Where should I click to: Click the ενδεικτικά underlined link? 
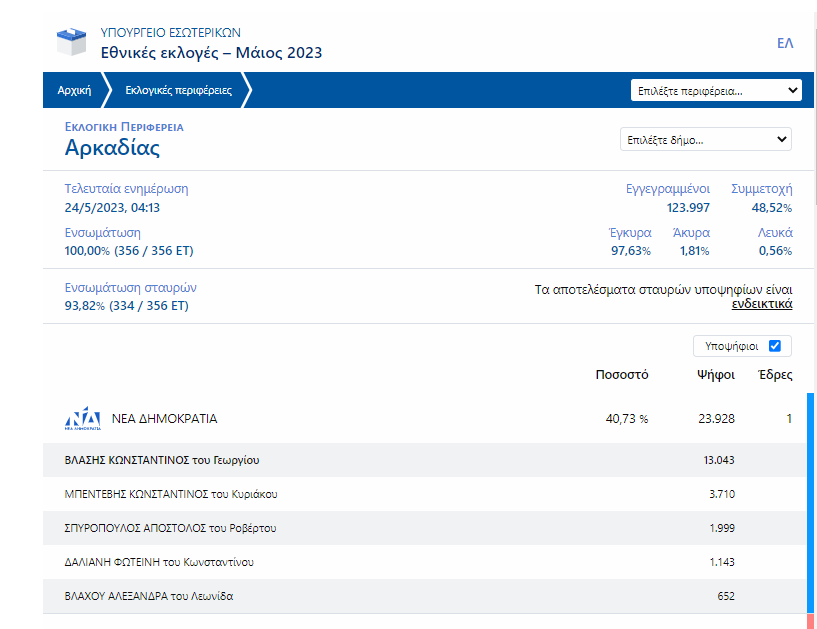pyautogui.click(x=762, y=304)
